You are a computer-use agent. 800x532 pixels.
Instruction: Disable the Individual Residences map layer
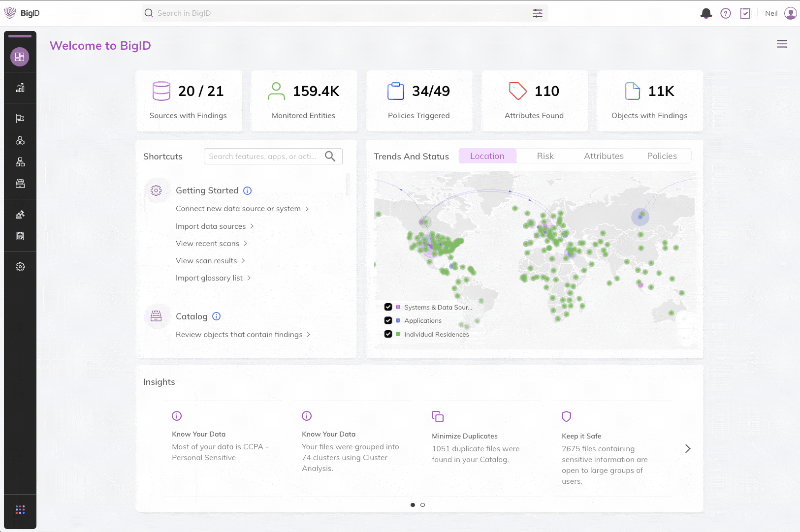388,334
